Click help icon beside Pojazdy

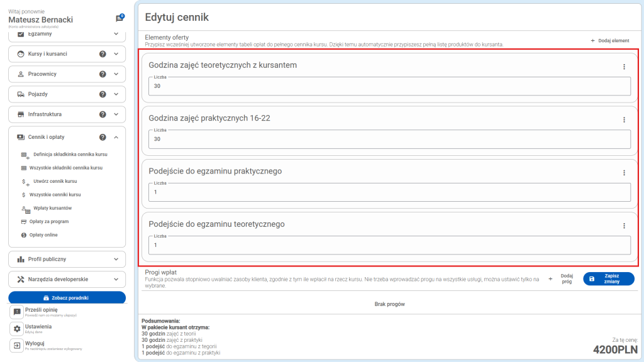[103, 94]
